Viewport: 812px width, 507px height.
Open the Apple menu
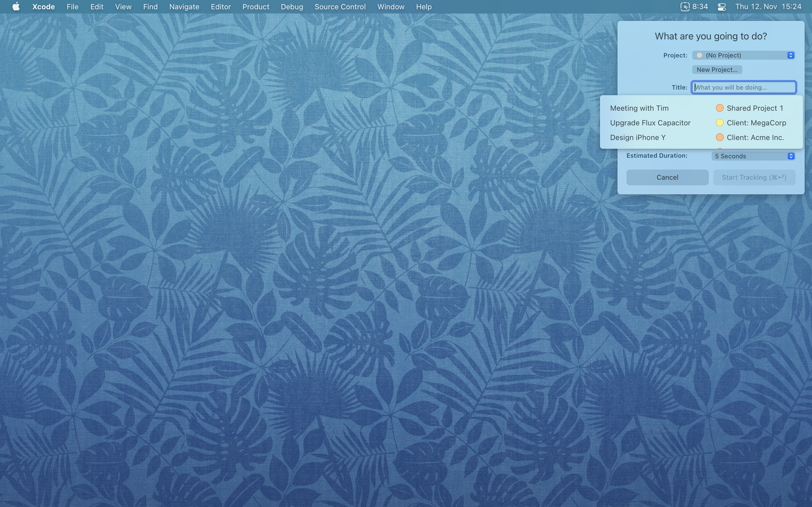16,7
